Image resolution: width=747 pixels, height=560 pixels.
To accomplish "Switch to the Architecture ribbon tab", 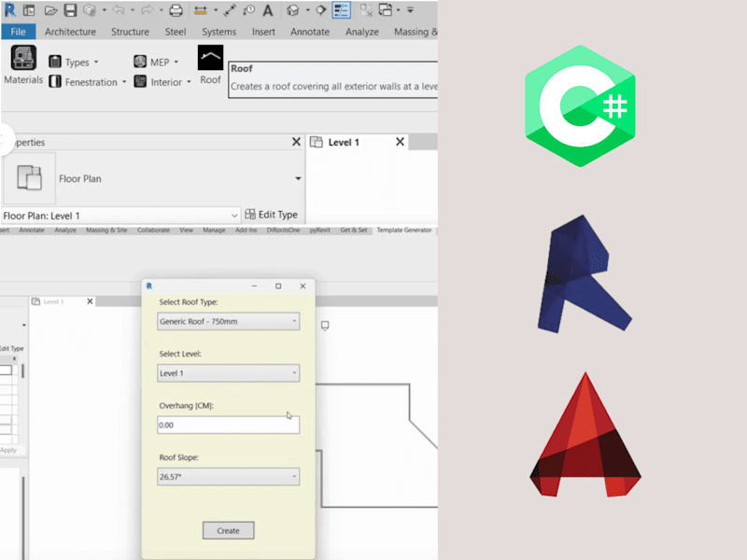I will coord(70,32).
